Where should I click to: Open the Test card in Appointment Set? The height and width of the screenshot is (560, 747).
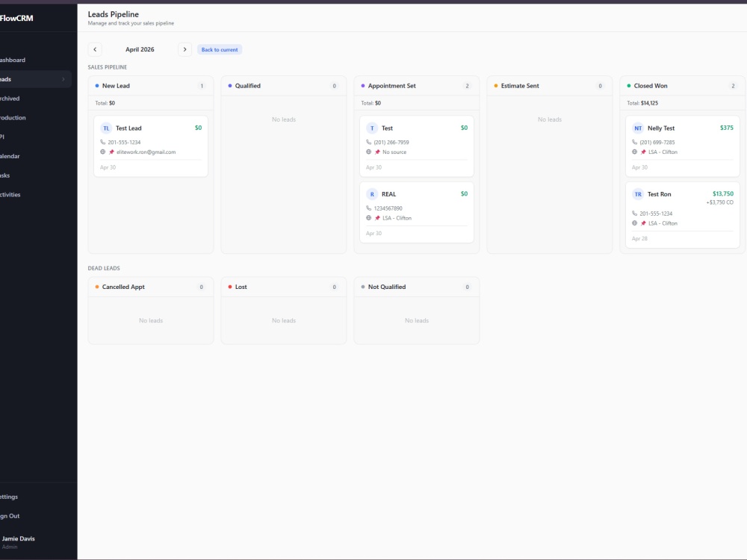(x=416, y=146)
